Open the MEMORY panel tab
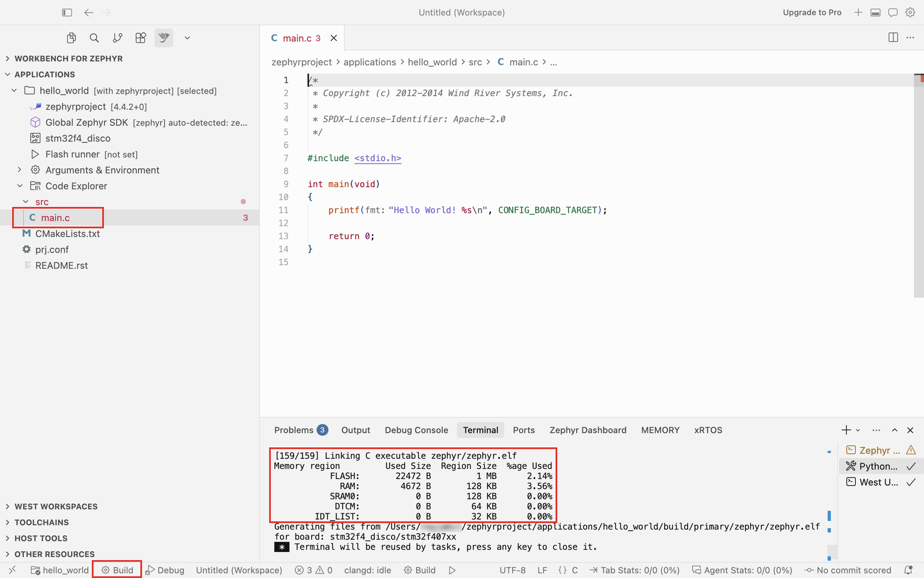 click(660, 430)
